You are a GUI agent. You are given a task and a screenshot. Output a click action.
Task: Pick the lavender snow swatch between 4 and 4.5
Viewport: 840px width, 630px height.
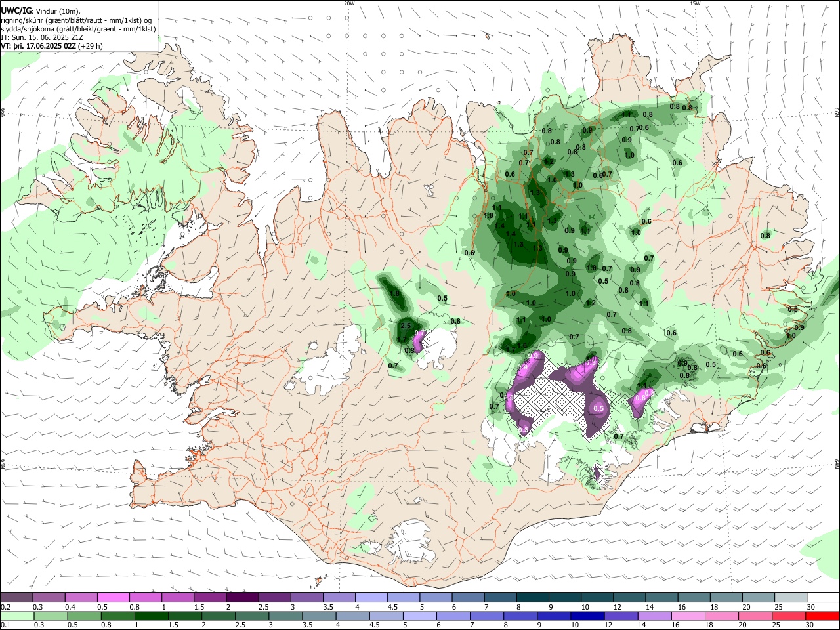pyautogui.click(x=370, y=597)
